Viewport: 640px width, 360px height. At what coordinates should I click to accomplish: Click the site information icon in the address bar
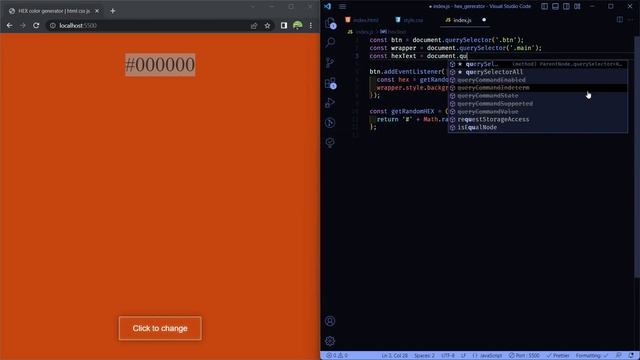point(53,25)
